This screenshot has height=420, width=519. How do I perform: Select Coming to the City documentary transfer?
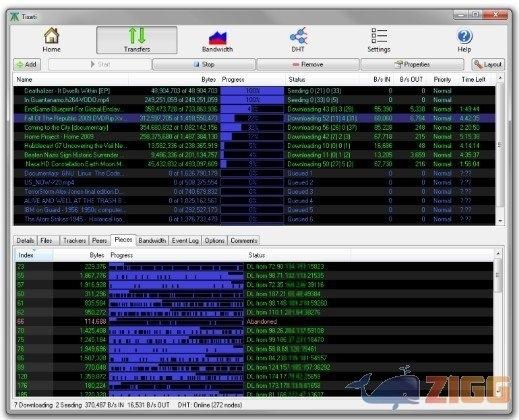[x=254, y=127]
